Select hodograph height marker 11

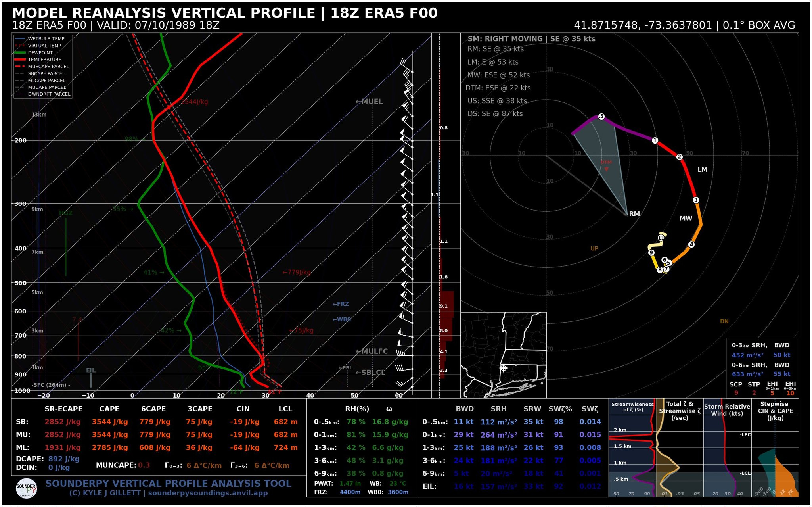pos(661,238)
